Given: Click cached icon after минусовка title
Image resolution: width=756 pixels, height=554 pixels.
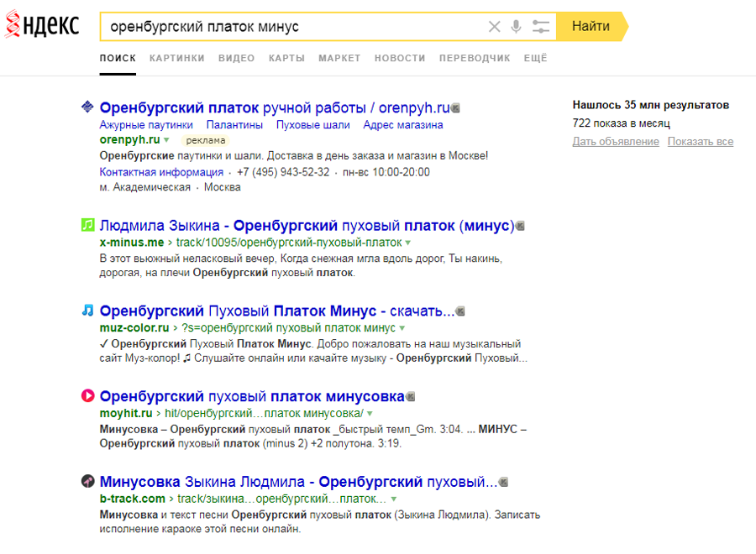Looking at the screenshot, I should click(x=410, y=397).
